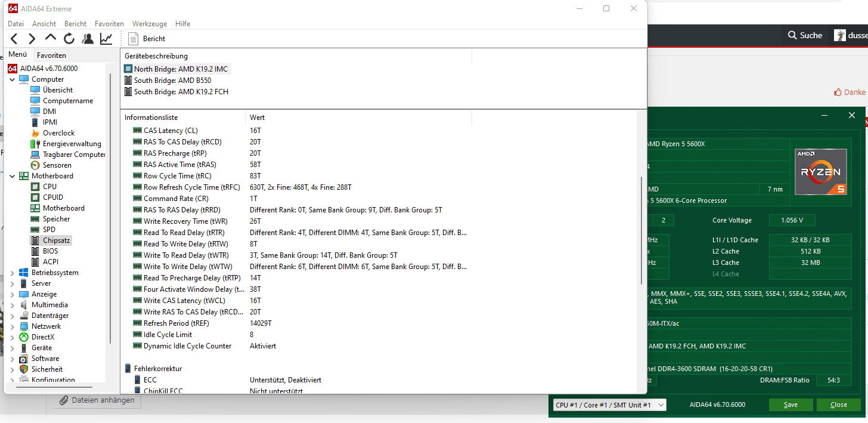Select Übersicht in the Computer tree
Viewport: 868px width, 423px height.
tap(58, 90)
